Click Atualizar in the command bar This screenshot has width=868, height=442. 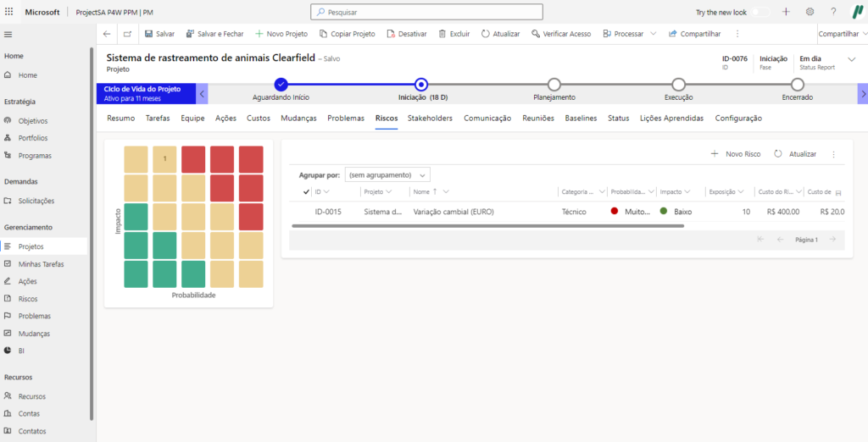click(500, 34)
